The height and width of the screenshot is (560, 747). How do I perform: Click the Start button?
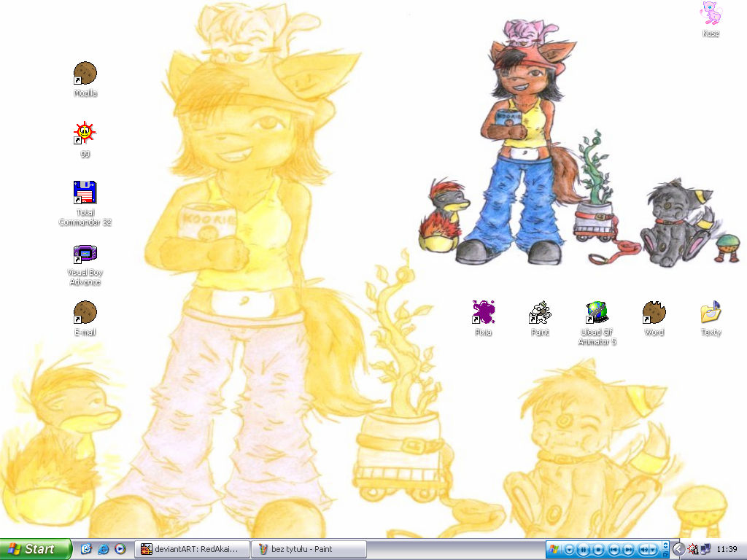tap(36, 549)
